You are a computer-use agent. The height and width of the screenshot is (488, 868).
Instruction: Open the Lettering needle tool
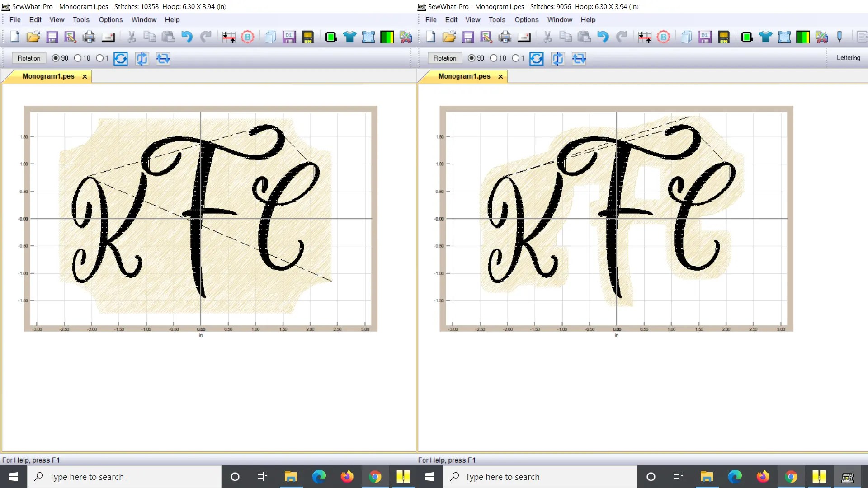click(840, 37)
